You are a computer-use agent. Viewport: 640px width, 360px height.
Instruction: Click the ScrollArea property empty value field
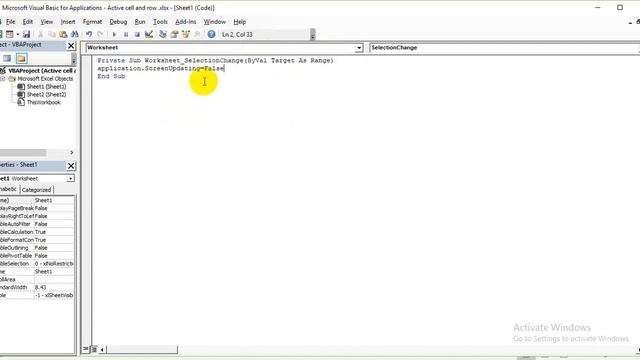(54, 280)
